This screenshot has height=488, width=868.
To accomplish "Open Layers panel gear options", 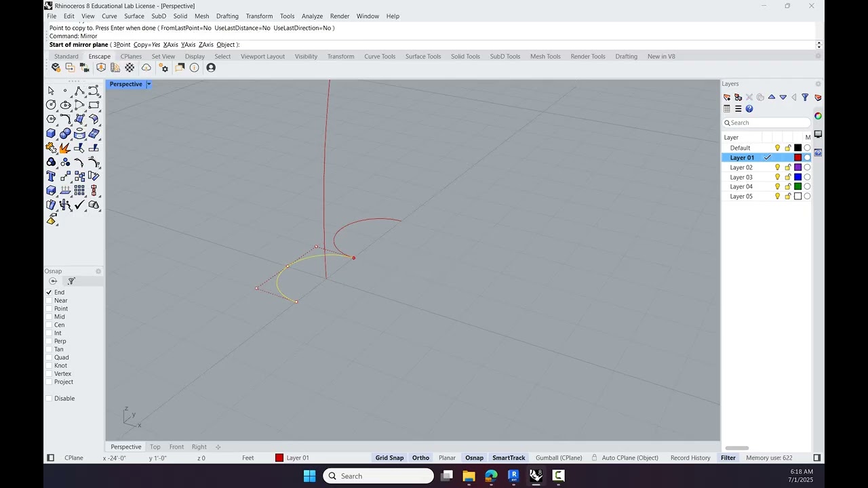I will (x=818, y=84).
